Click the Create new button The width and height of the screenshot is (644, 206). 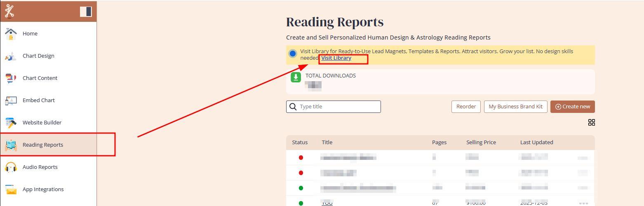tap(572, 107)
